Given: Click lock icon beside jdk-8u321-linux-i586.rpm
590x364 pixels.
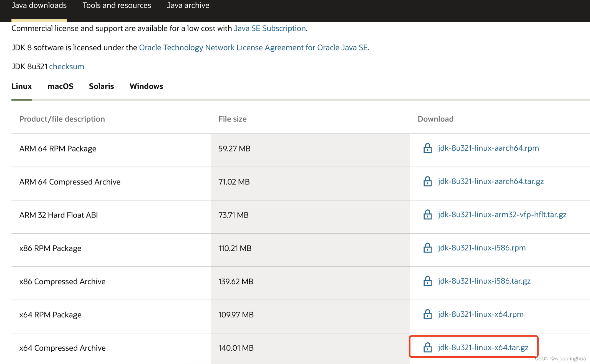Looking at the screenshot, I should tap(427, 248).
